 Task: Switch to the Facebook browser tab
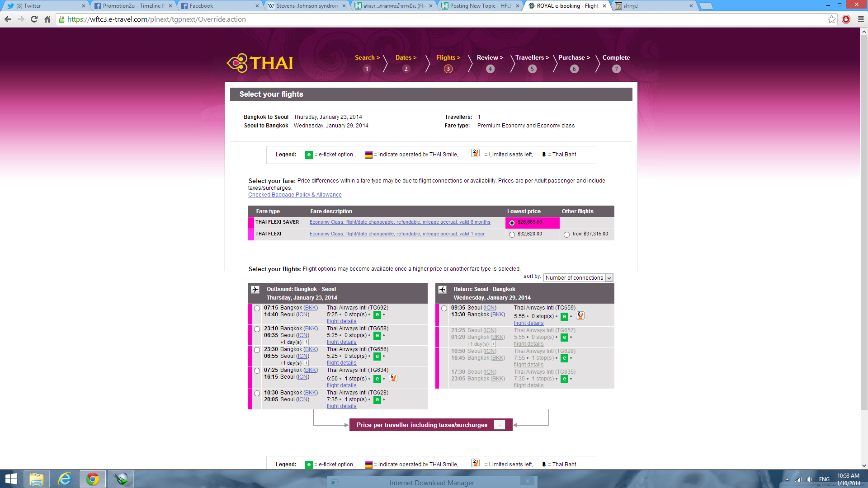[x=219, y=6]
